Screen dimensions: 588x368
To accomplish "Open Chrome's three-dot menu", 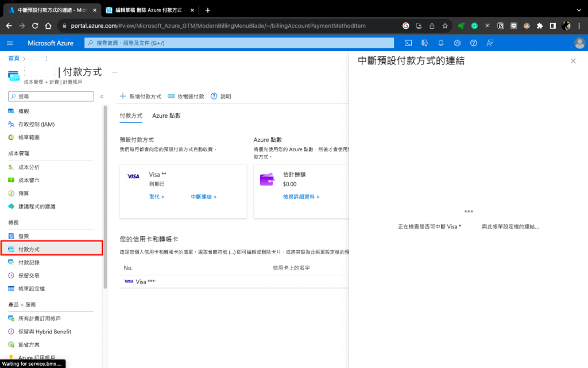I will 579,26.
